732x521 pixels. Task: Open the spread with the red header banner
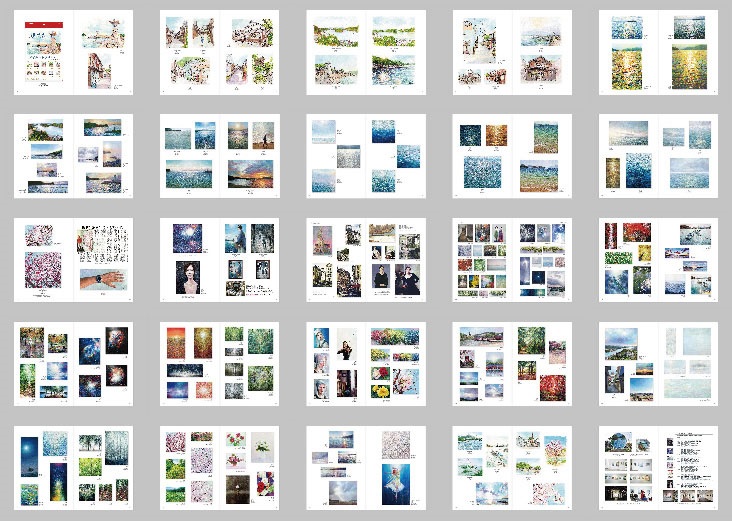click(x=73, y=52)
